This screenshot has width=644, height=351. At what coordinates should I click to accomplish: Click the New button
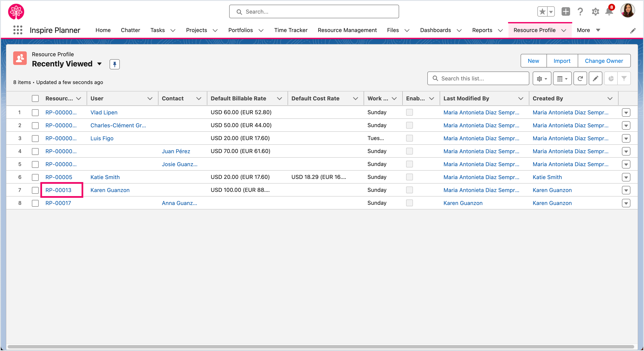click(533, 61)
